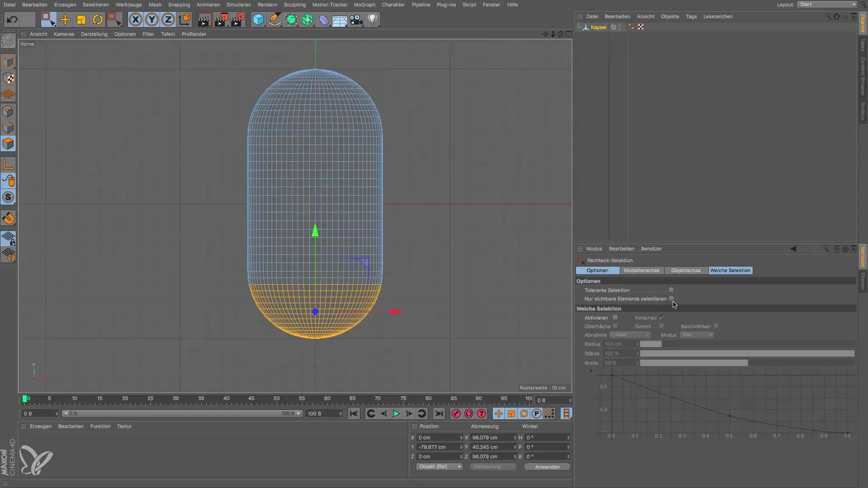Switch to the Objektachse tab
Screen dimensions: 868x488
tap(686, 271)
